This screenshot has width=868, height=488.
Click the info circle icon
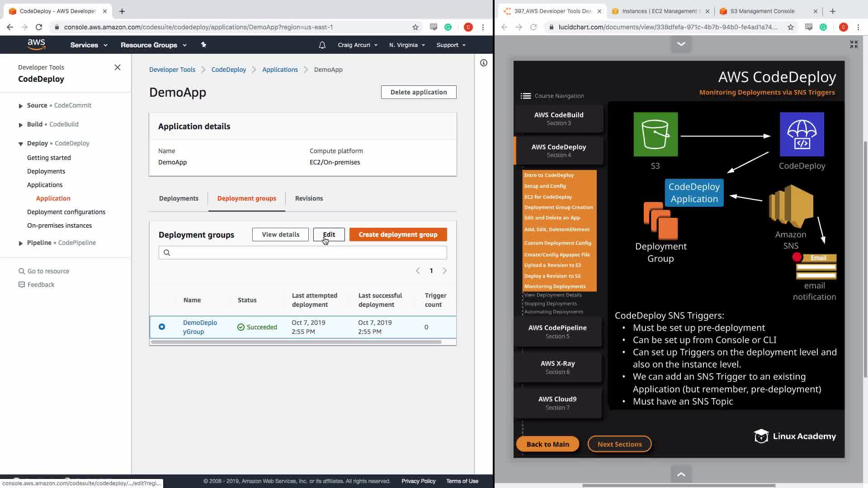pos(484,63)
